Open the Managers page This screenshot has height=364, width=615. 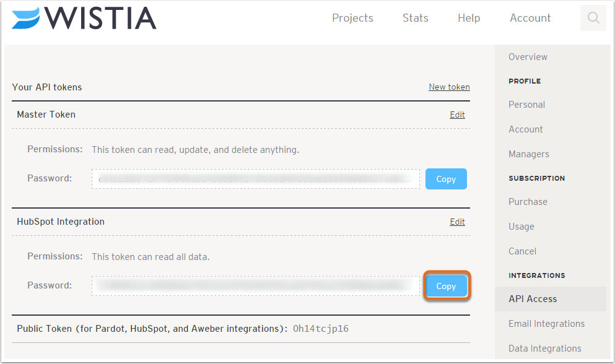click(529, 154)
